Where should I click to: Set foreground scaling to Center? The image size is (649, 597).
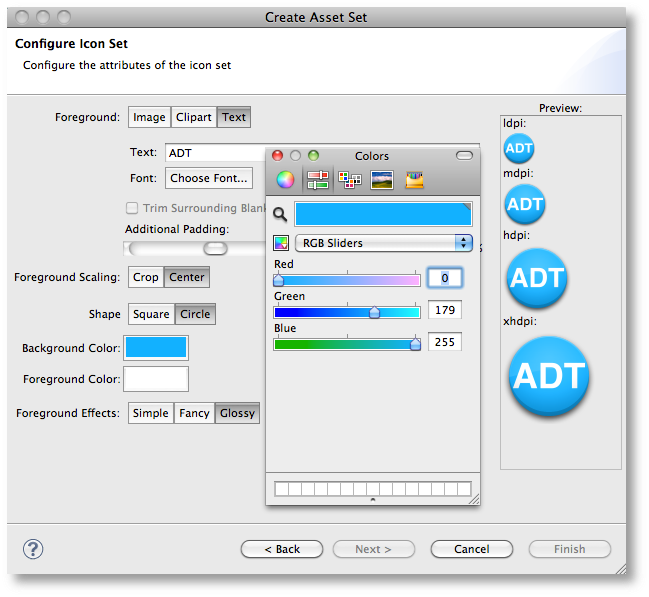[x=187, y=277]
